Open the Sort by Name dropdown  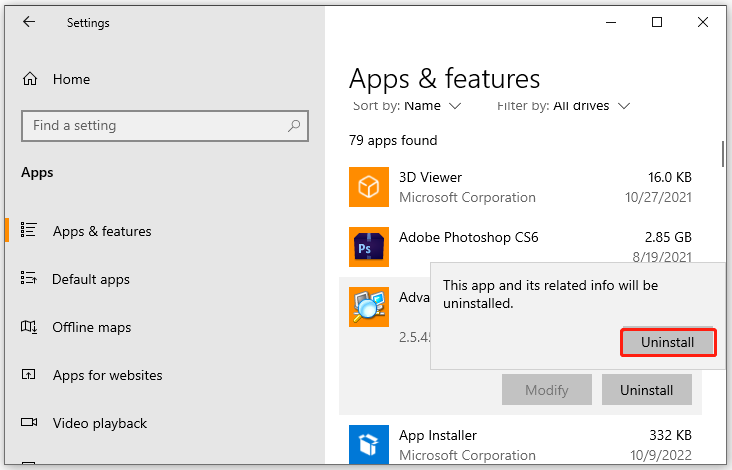(x=407, y=106)
